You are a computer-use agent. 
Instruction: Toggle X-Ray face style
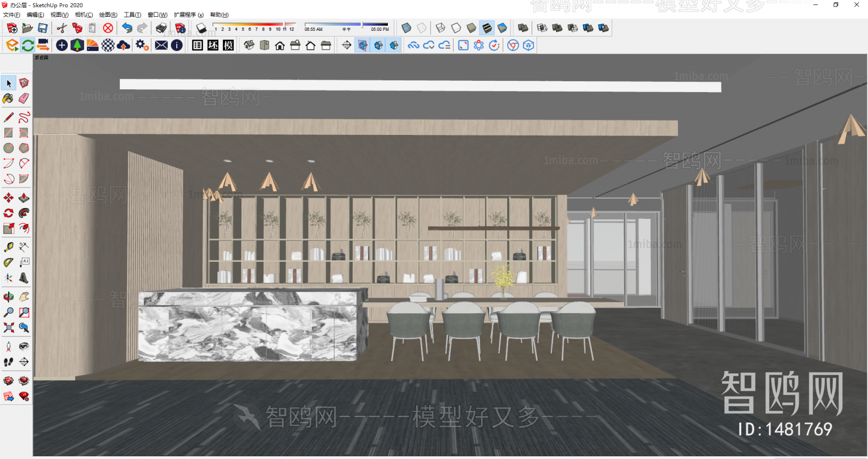coord(406,28)
